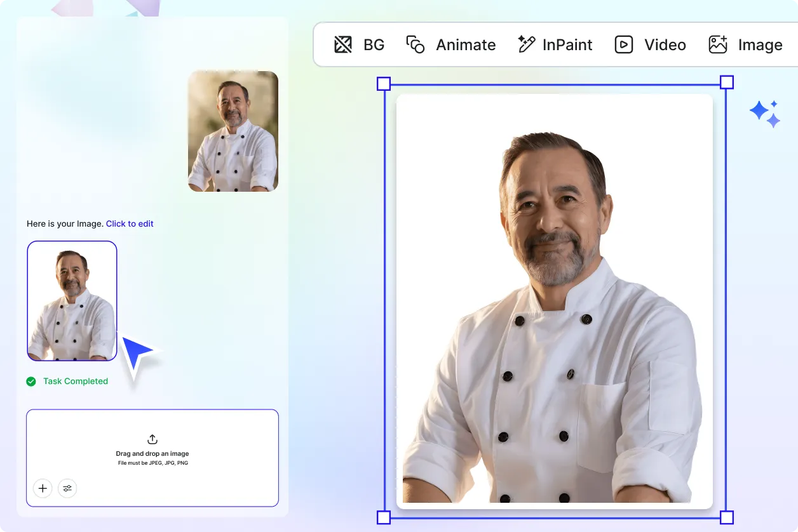Click 'Drag and drop an image' text

152,454
